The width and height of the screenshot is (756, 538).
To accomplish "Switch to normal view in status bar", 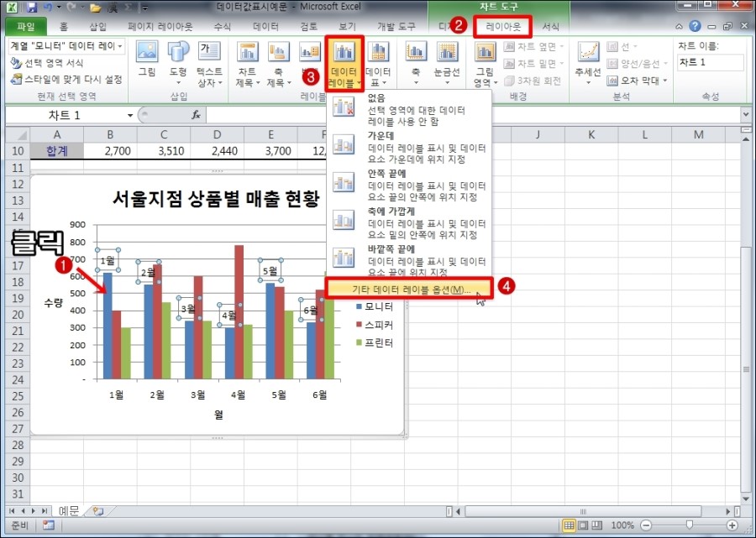I will coord(570,525).
